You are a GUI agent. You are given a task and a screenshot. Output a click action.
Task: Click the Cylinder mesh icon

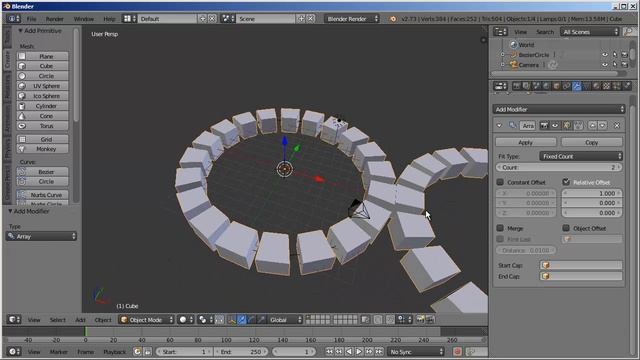(22, 106)
